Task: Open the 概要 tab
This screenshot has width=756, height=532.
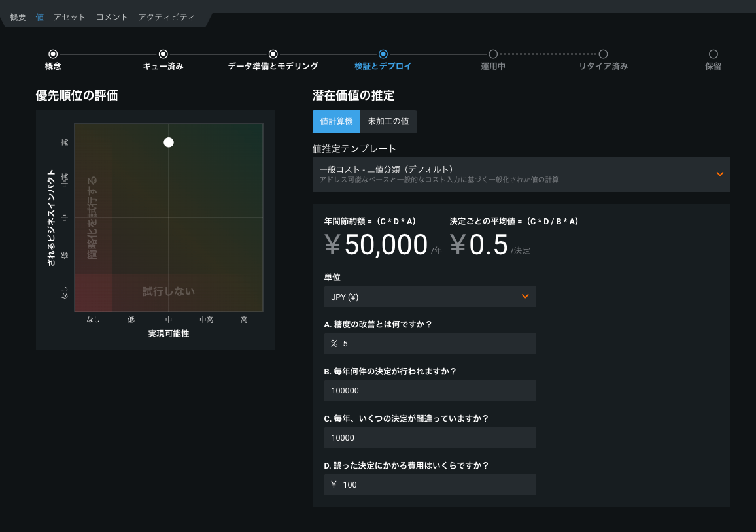Action: point(18,17)
